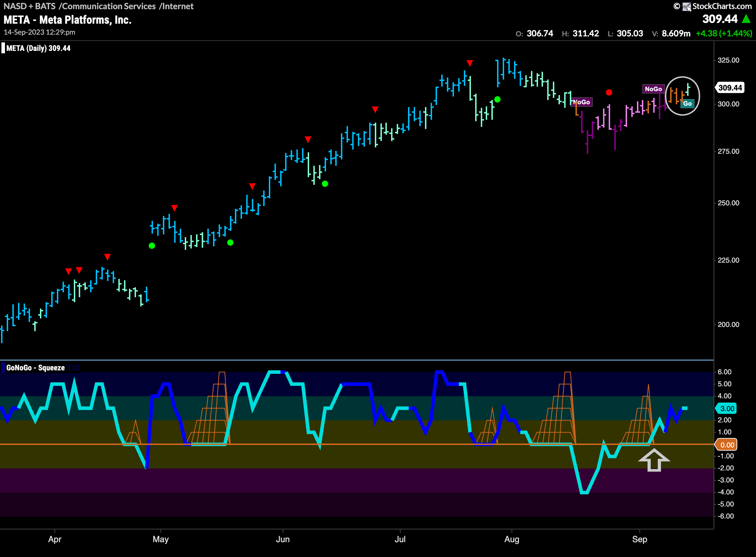
Task: Click the red triangle near 225 in April
Action: tap(107, 257)
